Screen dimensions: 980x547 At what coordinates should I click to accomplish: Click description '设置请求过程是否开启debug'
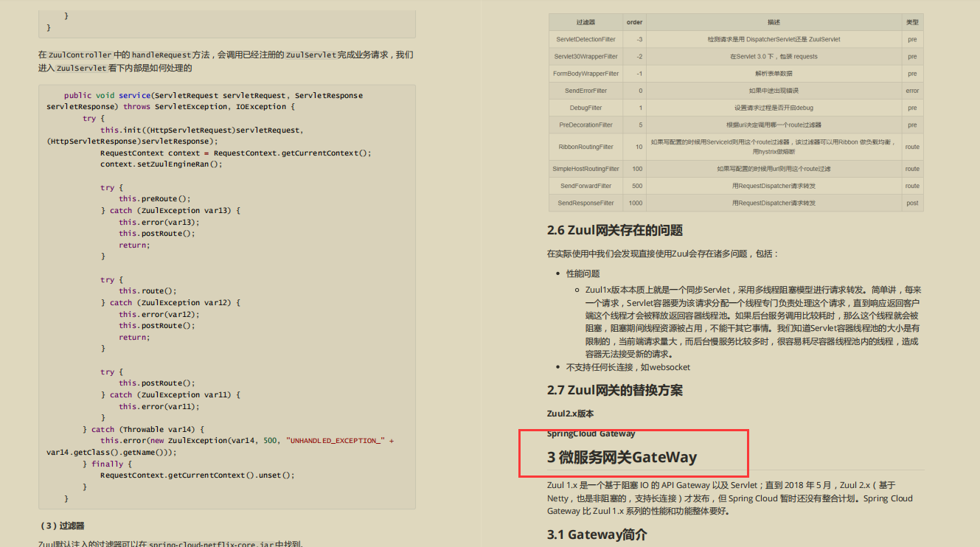click(774, 108)
